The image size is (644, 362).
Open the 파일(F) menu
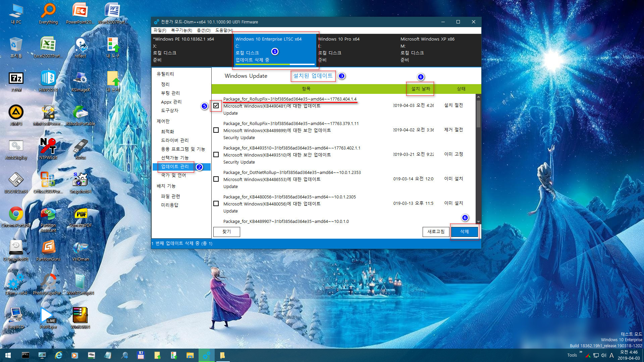[160, 31]
